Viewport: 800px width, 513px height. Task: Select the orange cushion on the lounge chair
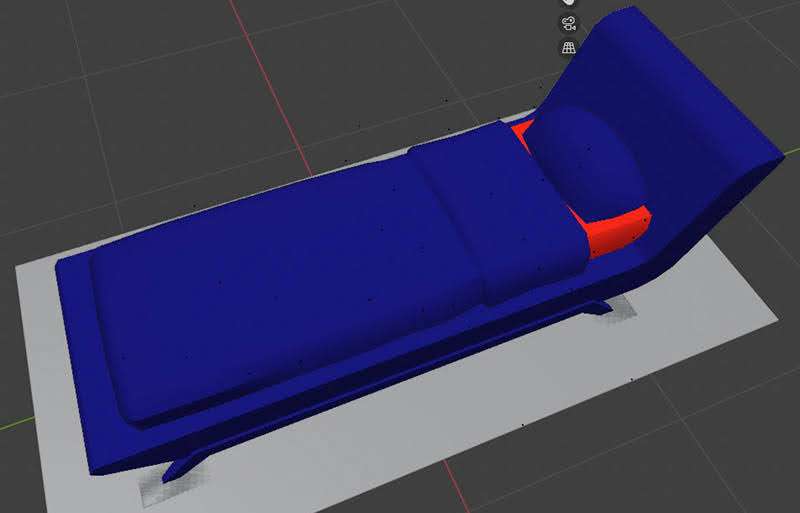click(618, 230)
